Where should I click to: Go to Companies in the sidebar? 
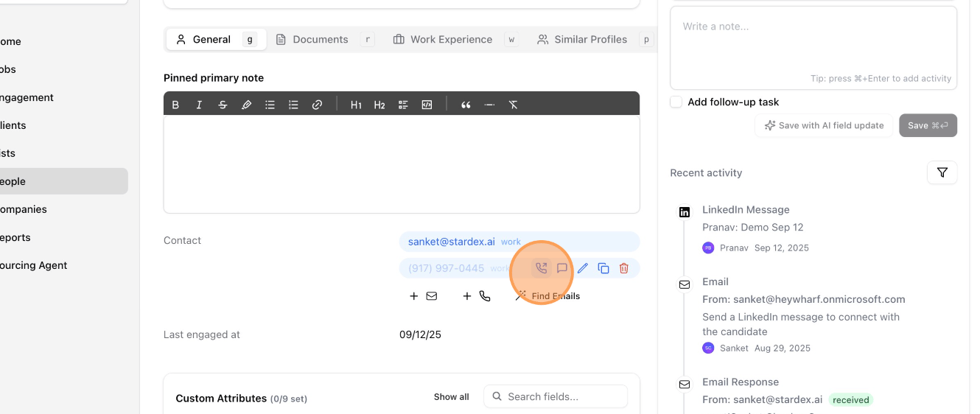[23, 209]
